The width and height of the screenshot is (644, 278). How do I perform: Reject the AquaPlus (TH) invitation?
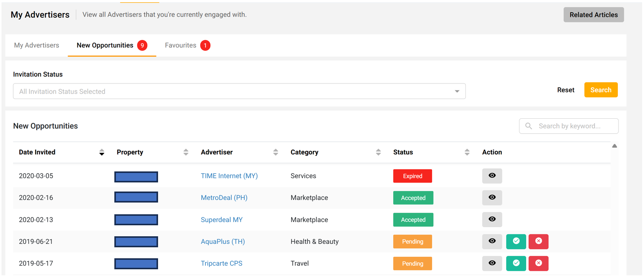point(538,242)
